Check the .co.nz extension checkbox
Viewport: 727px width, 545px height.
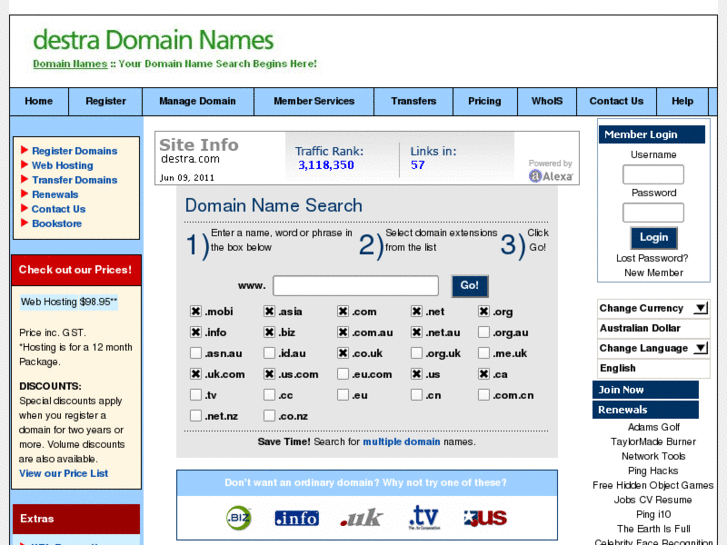point(269,416)
